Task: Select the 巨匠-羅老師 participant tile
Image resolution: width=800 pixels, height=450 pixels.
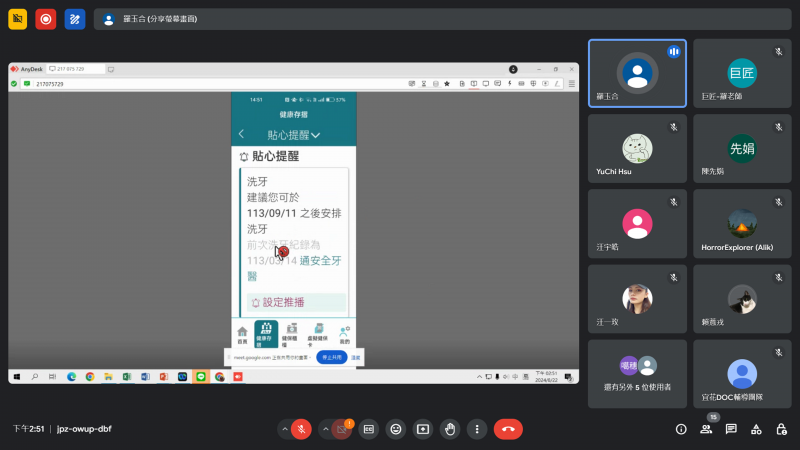Action: point(742,73)
